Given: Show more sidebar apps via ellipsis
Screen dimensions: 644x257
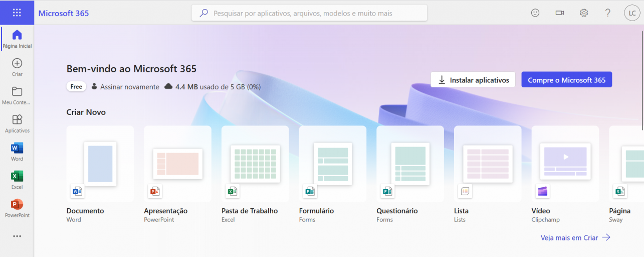Looking at the screenshot, I should click(x=17, y=236).
